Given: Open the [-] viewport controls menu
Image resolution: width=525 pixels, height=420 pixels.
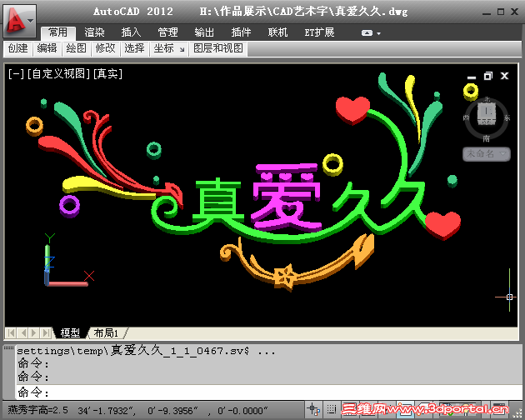Looking at the screenshot, I should [x=16, y=73].
